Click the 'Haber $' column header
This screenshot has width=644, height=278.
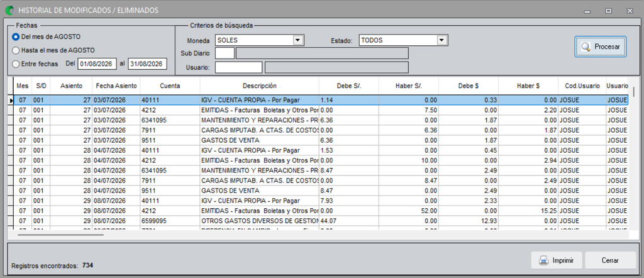528,86
